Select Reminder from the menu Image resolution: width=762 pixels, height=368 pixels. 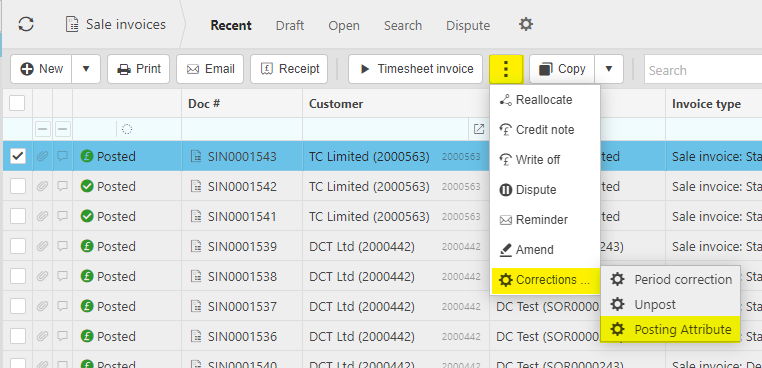coord(545,220)
